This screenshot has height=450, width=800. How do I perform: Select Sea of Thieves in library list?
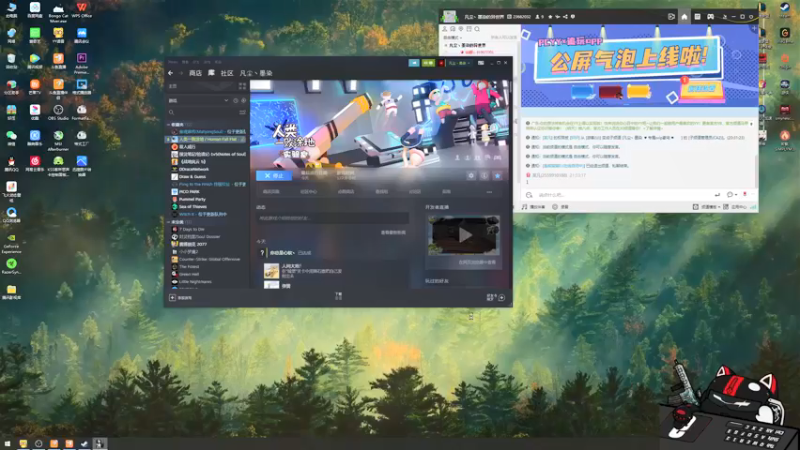point(189,207)
